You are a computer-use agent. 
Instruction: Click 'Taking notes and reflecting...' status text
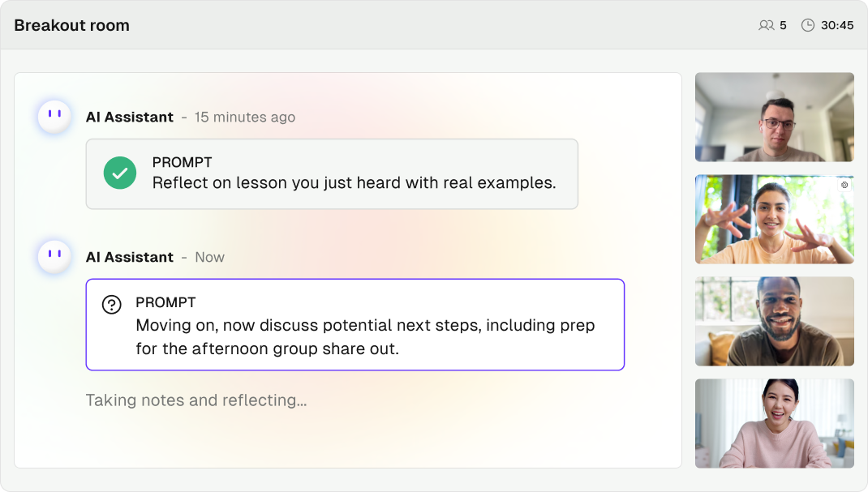tap(196, 400)
